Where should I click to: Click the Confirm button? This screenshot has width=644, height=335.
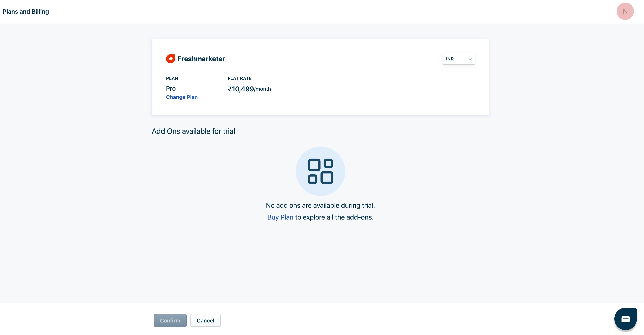[170, 320]
